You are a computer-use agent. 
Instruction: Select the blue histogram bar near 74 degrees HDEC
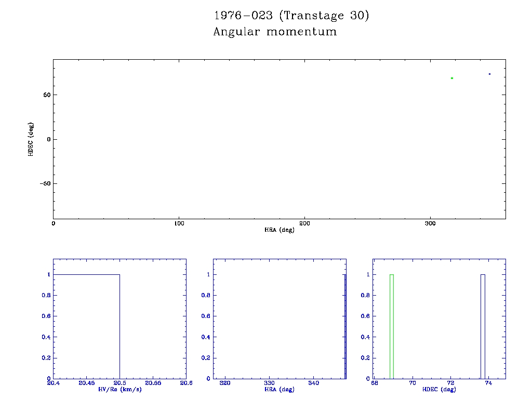(x=483, y=326)
